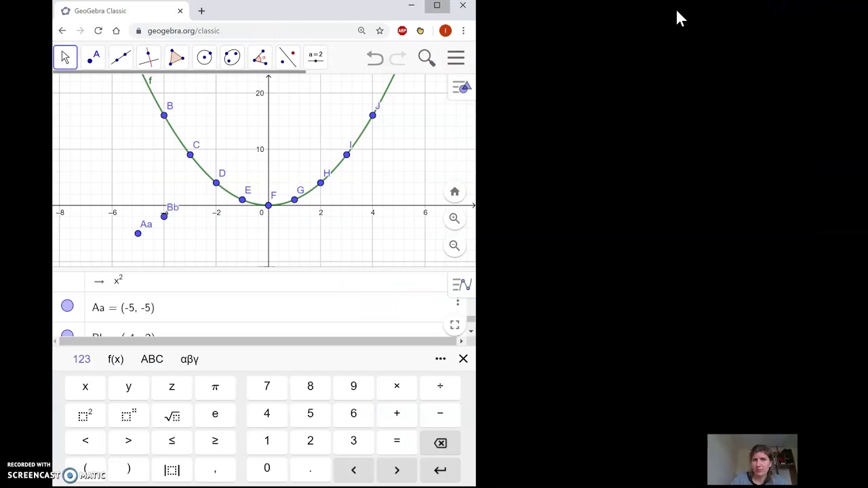Viewport: 868px width, 488px height.
Task: Select the Move arrow tool
Action: point(65,58)
